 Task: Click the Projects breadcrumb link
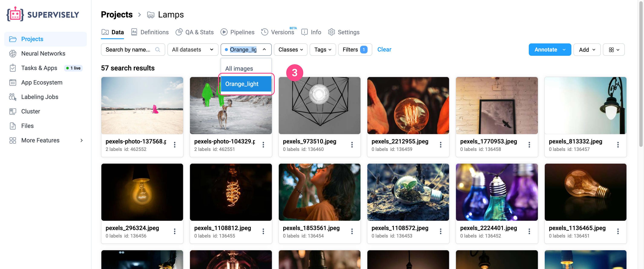coord(117,14)
